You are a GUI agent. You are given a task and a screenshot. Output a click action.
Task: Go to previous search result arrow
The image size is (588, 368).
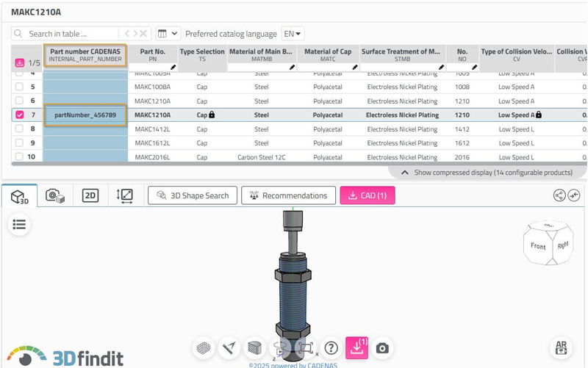[x=126, y=34]
